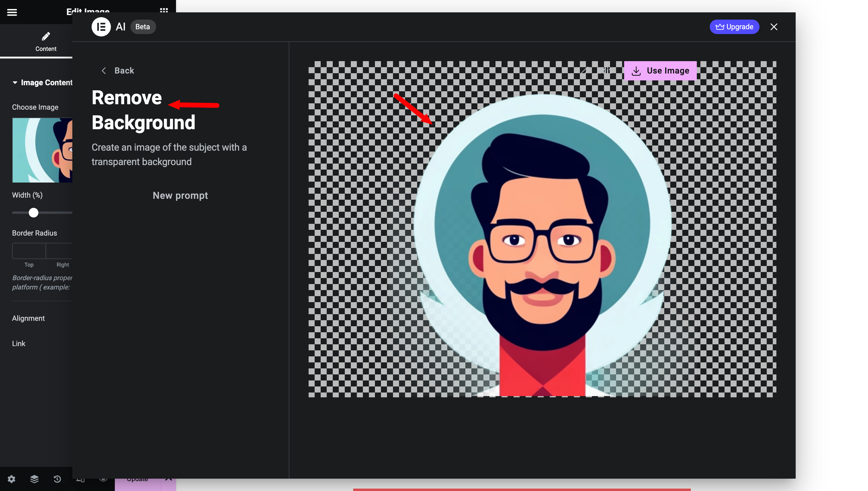The image size is (868, 491).
Task: Click the Width (%) slider handle
Action: (33, 212)
